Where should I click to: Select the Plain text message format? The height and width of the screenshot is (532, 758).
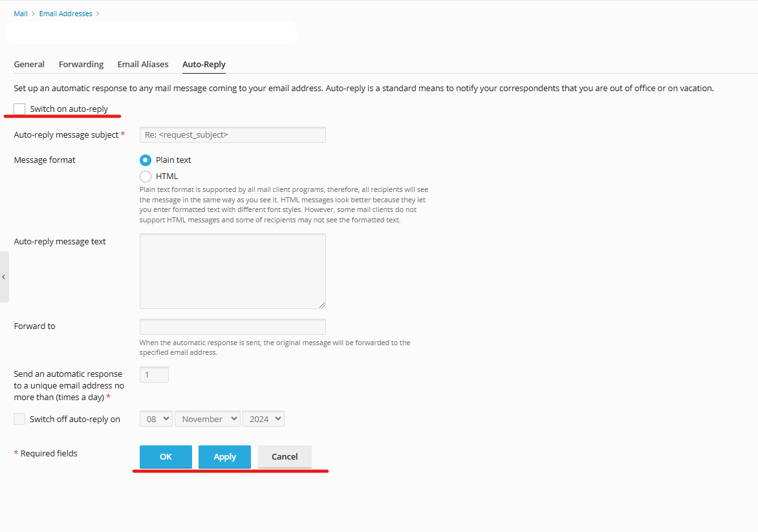[146, 160]
